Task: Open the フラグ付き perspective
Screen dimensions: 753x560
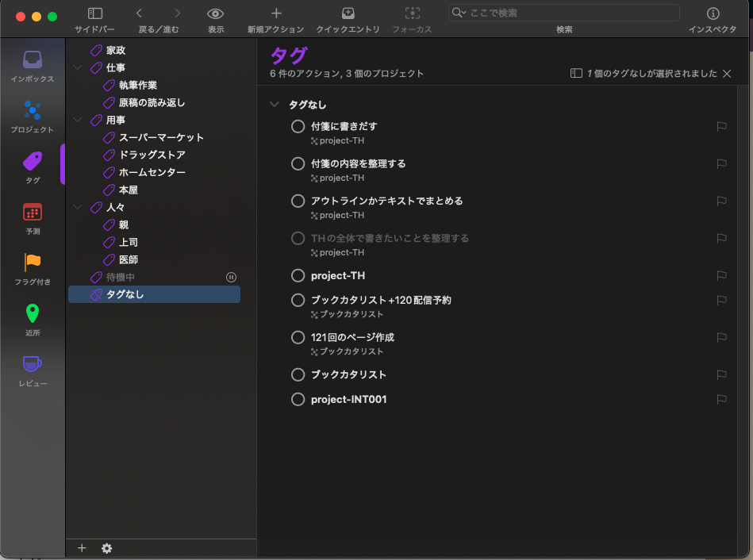Action: [x=32, y=267]
